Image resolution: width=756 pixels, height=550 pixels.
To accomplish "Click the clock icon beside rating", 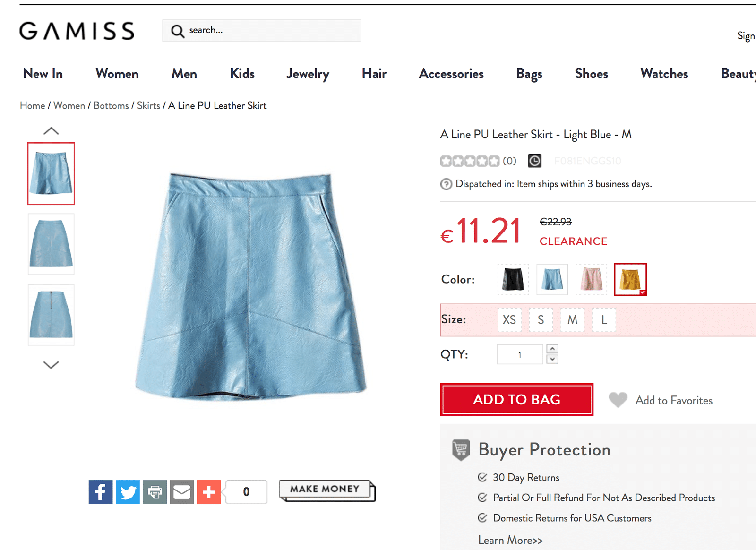I will [x=534, y=161].
